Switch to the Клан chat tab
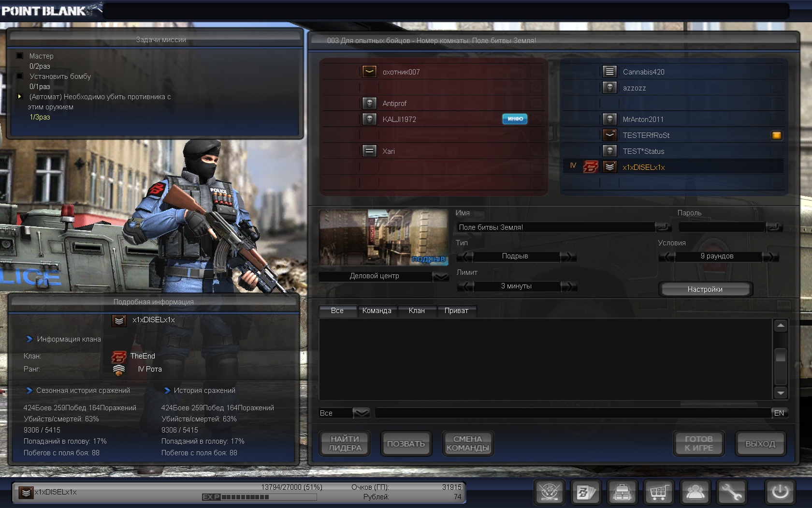This screenshot has height=508, width=812. click(417, 311)
